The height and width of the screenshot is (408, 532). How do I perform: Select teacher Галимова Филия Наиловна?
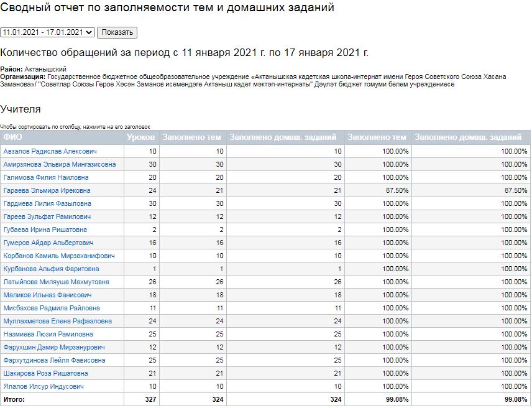tap(46, 177)
